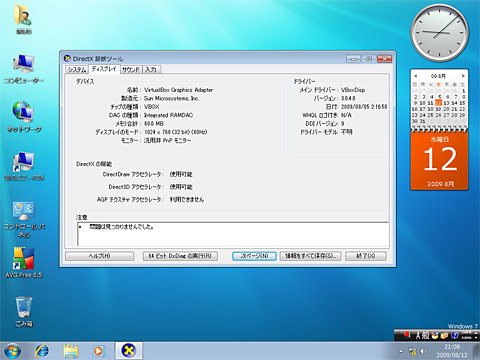Click the 'AGP テクスチャ アクセラレータ' label
Viewport: 480px width, 360px height.
point(129,200)
